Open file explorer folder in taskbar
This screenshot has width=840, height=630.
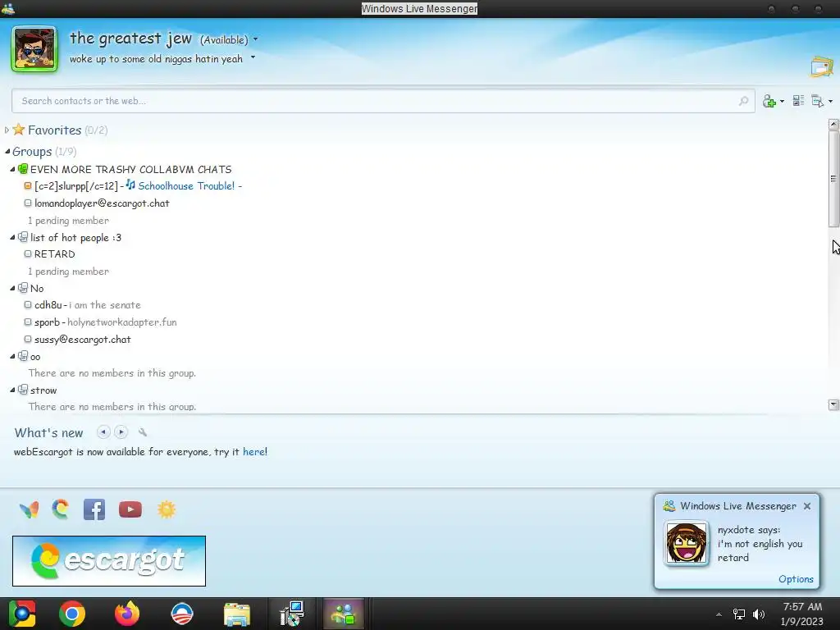tap(237, 614)
